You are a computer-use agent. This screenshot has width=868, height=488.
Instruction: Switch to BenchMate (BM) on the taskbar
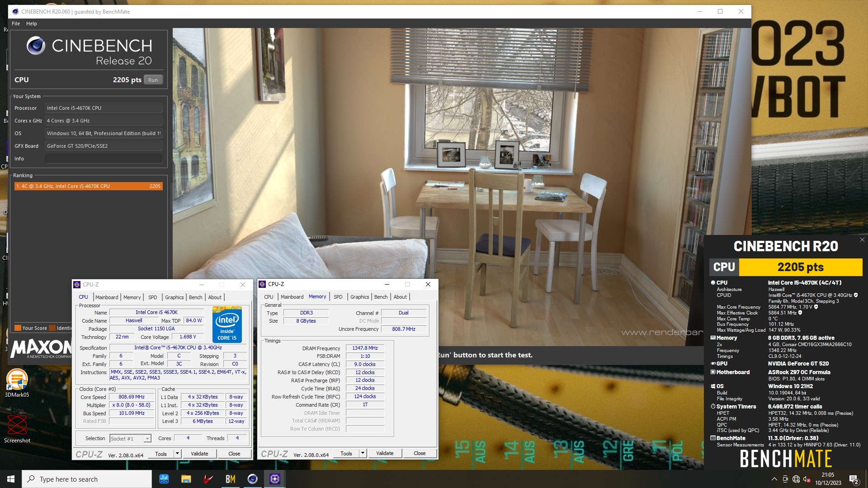(231, 479)
